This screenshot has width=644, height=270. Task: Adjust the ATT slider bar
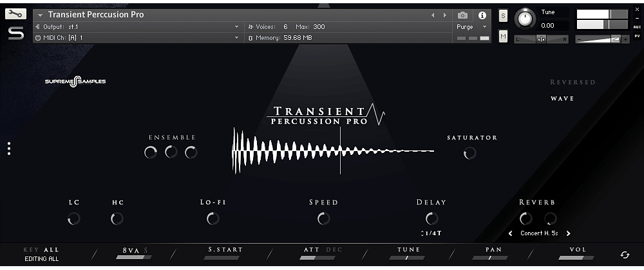pos(317,258)
